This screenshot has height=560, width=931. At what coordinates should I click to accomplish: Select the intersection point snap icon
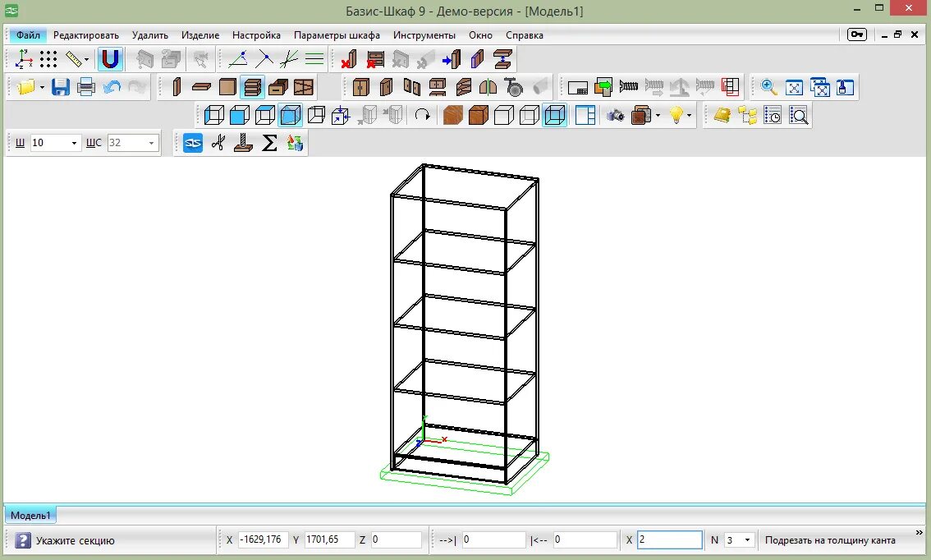(x=264, y=59)
